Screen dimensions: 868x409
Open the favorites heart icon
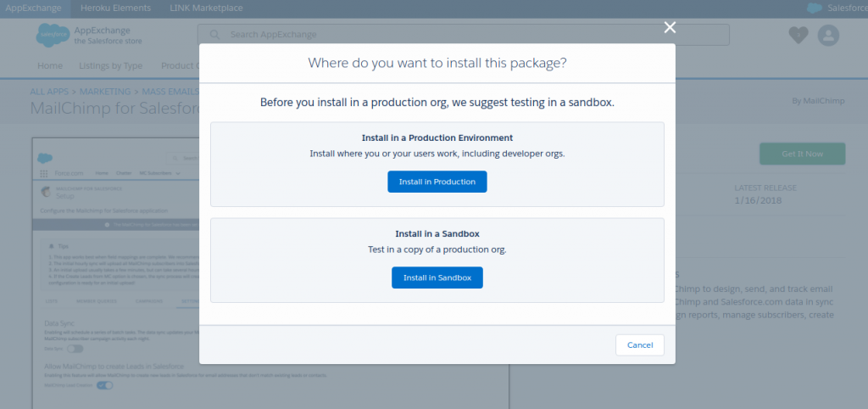coord(798,36)
